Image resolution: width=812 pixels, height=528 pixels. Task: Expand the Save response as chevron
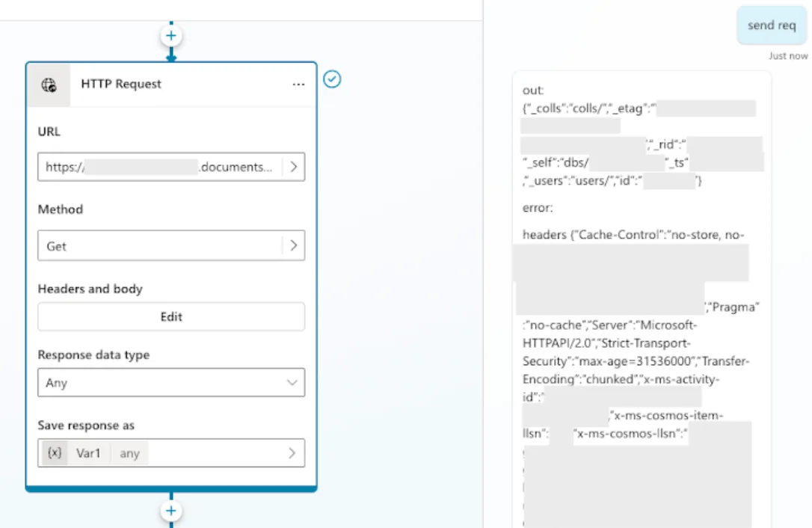292,453
